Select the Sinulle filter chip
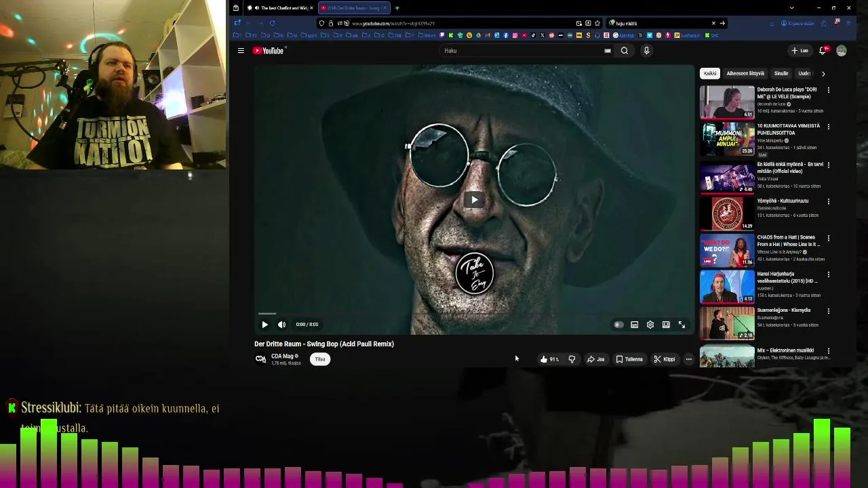This screenshot has width=868, height=488. pos(781,73)
